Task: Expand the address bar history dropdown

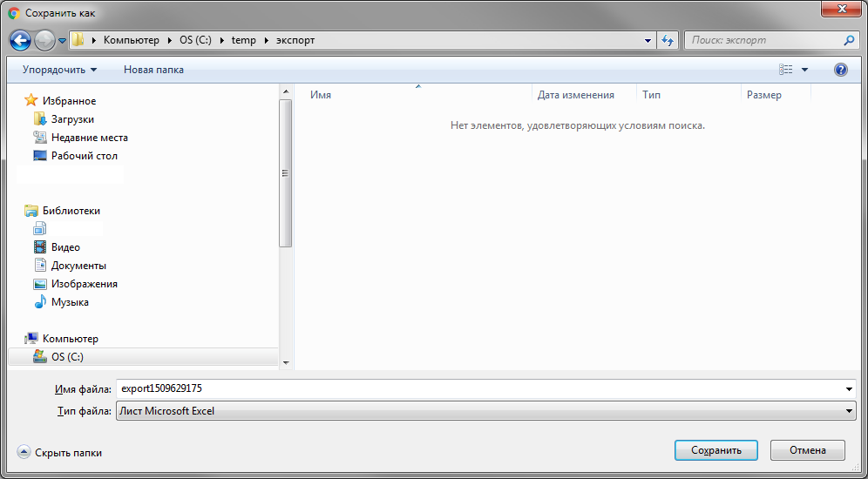Action: pyautogui.click(x=648, y=40)
